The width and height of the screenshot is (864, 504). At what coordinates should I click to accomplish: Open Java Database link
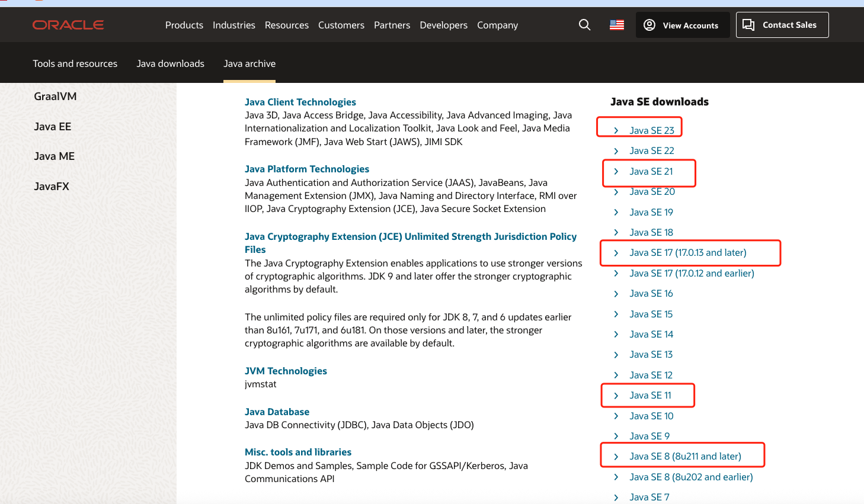(277, 412)
